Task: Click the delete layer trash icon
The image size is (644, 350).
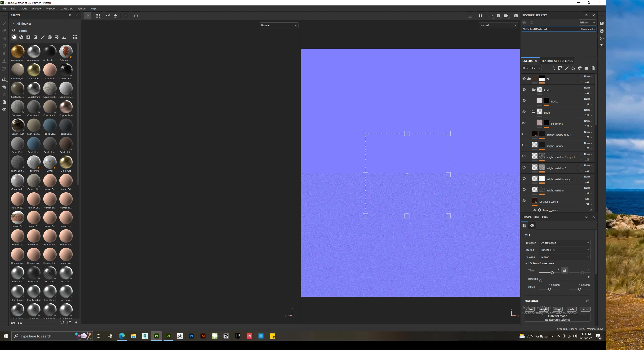Action: (593, 68)
